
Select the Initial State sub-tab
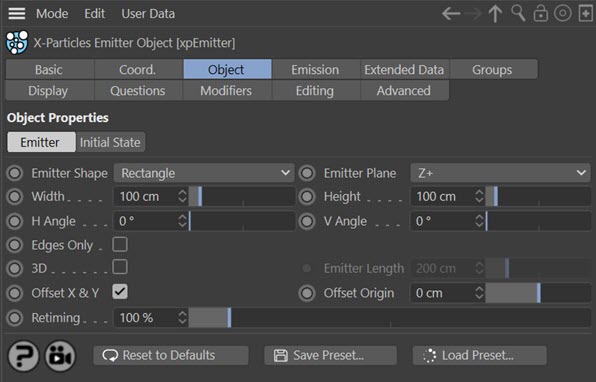[x=110, y=142]
